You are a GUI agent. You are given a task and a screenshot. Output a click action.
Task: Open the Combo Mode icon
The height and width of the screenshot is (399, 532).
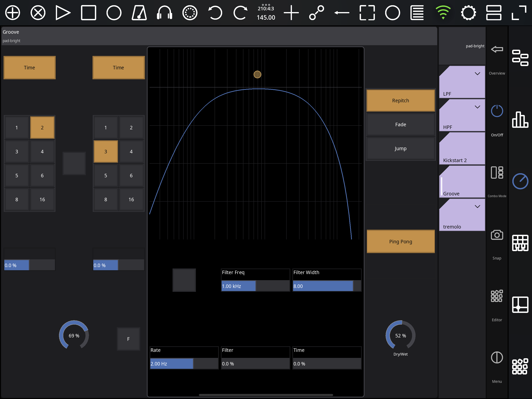(x=497, y=173)
